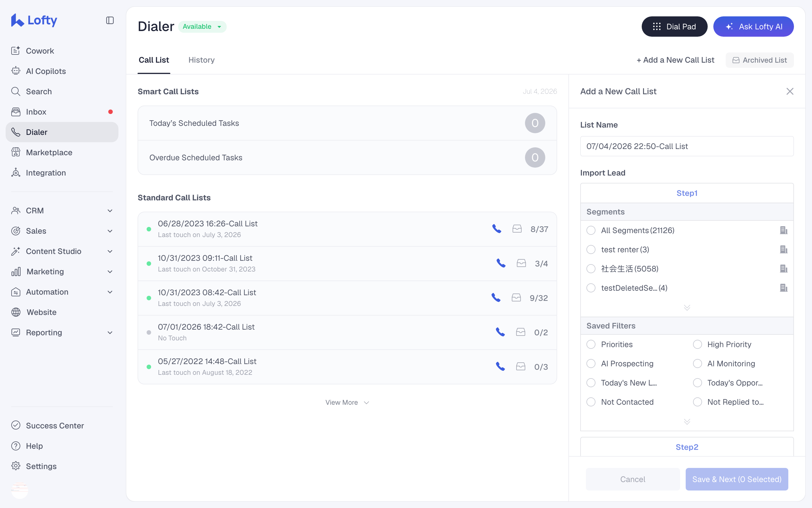Click the Help question mark icon
Image resolution: width=812 pixels, height=508 pixels.
tap(16, 446)
